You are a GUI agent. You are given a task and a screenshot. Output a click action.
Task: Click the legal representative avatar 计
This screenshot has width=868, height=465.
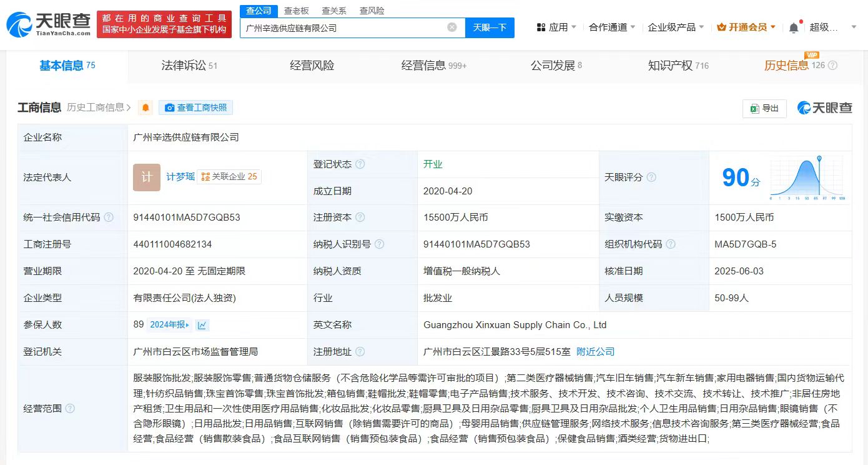(147, 177)
